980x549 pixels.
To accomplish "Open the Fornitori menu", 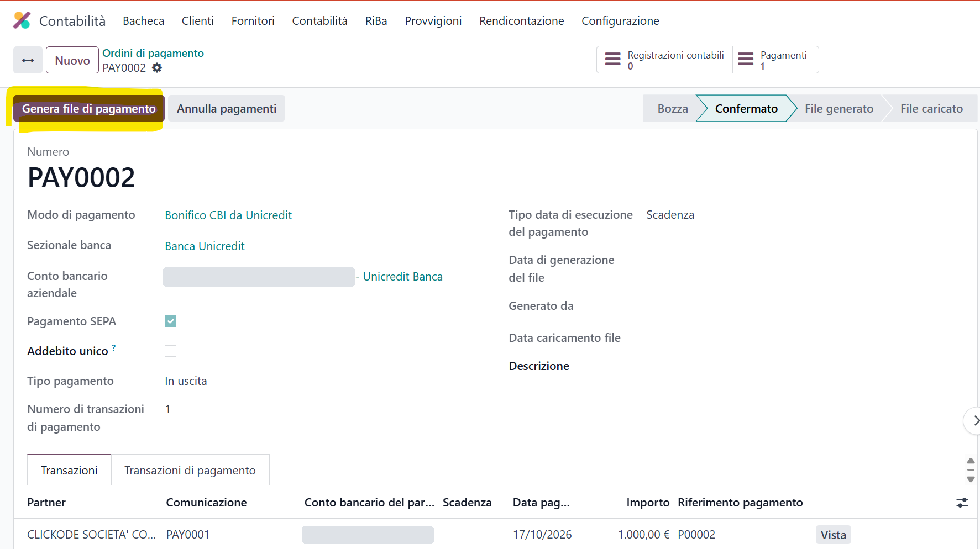I will point(253,21).
